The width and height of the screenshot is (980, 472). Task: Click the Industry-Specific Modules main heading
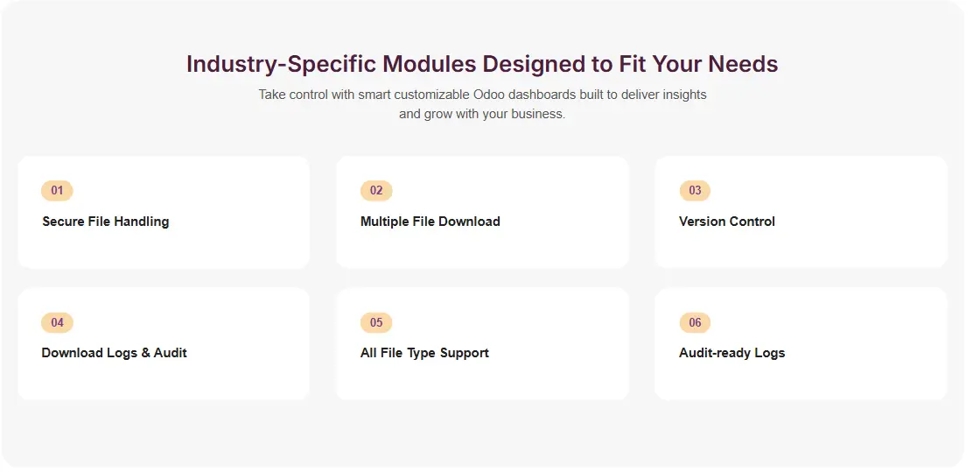(482, 64)
